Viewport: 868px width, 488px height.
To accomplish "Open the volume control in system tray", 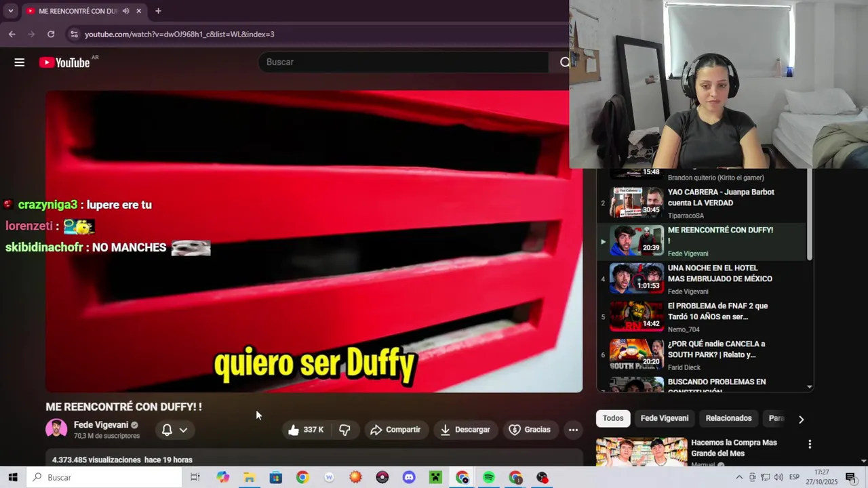I will coord(778,477).
